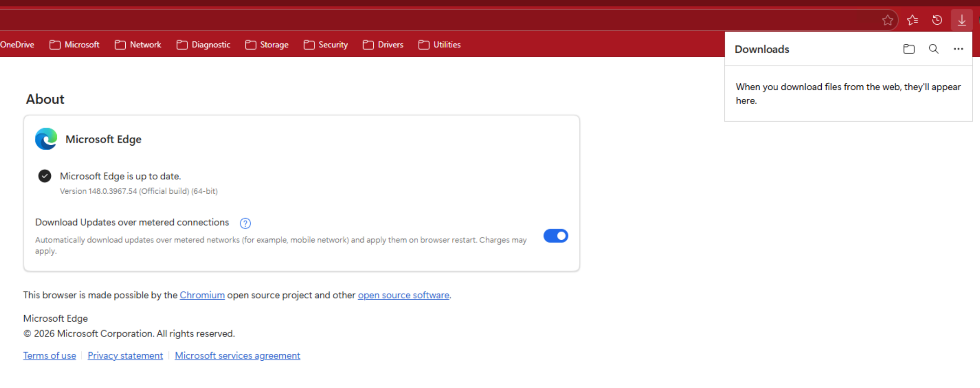Add this page to favorites with the star icon

(887, 20)
